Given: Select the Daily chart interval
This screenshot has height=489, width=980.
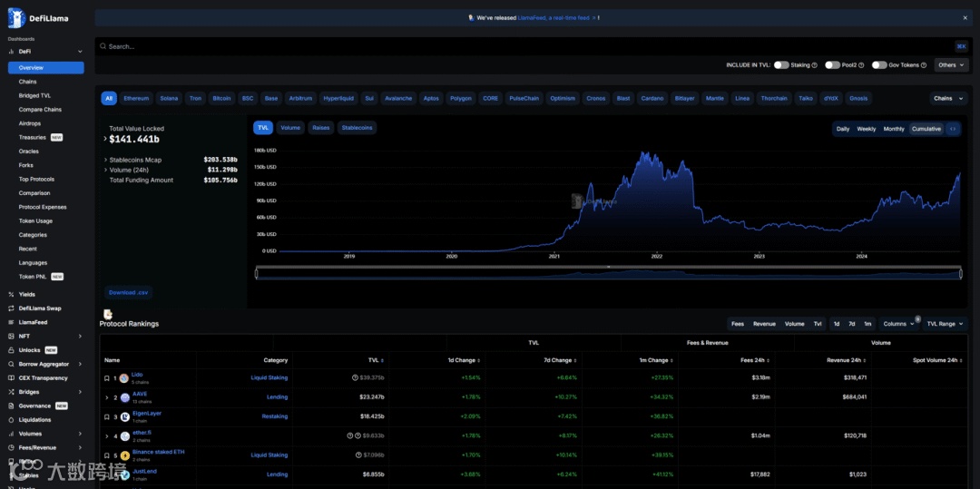Looking at the screenshot, I should [x=843, y=129].
